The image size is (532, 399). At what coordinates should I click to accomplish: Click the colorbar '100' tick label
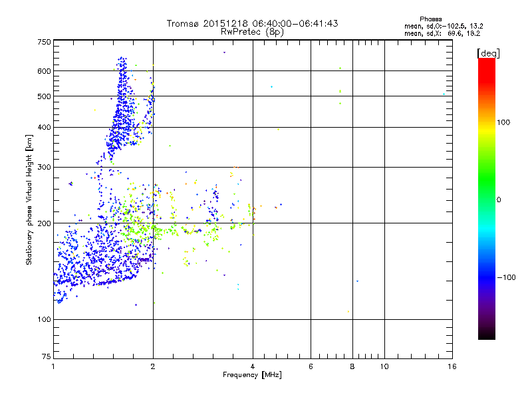(503, 122)
